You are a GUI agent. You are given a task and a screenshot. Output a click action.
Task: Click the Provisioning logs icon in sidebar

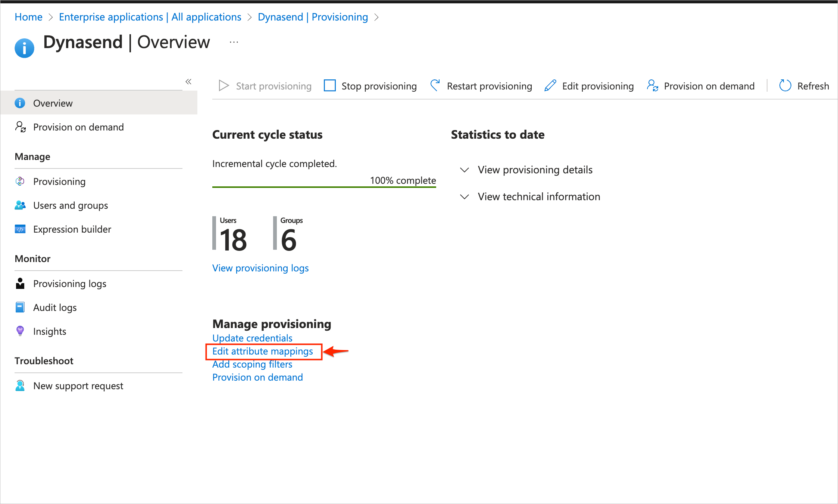click(20, 284)
